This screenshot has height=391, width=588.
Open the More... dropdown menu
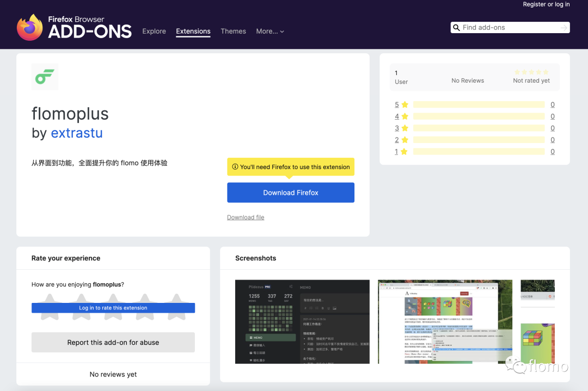coord(270,32)
